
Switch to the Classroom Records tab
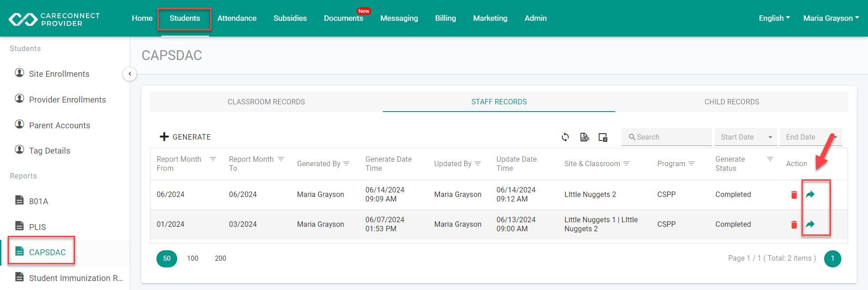coord(266,102)
